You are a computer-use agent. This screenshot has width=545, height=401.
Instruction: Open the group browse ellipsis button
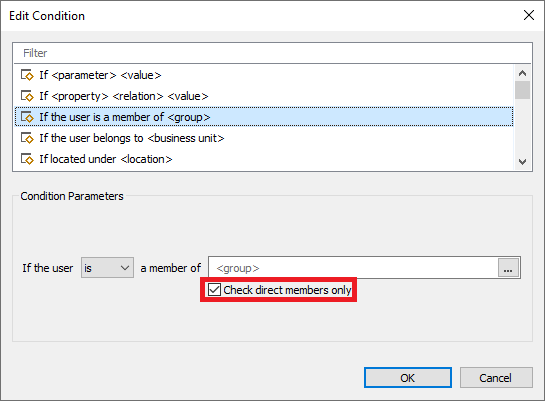point(508,268)
